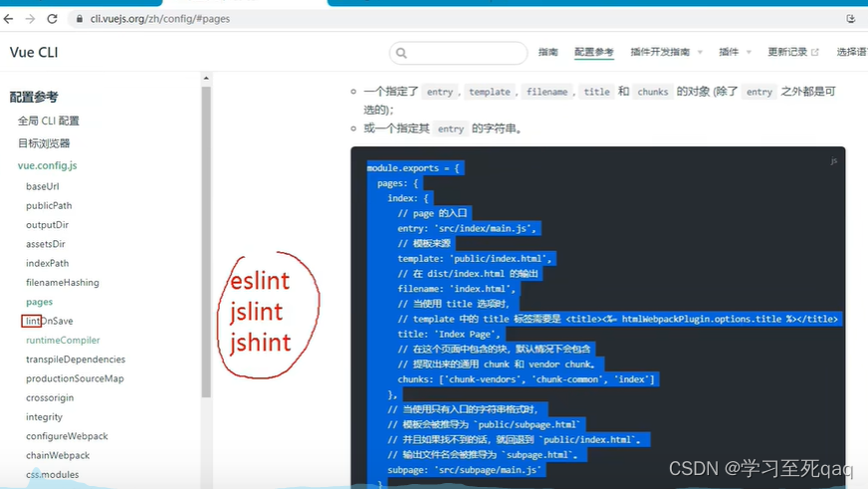Open the icon at address bar right end
Screen dimensions: 868x489
point(851,19)
